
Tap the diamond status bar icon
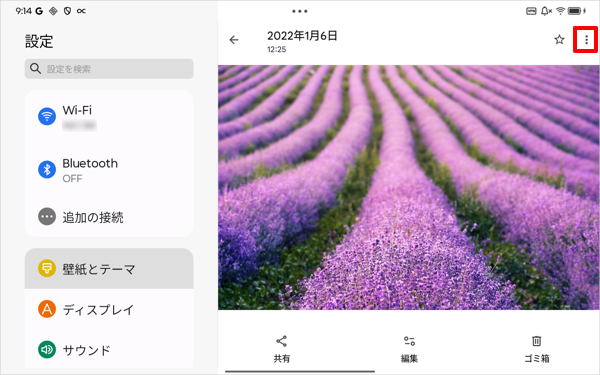[53, 11]
